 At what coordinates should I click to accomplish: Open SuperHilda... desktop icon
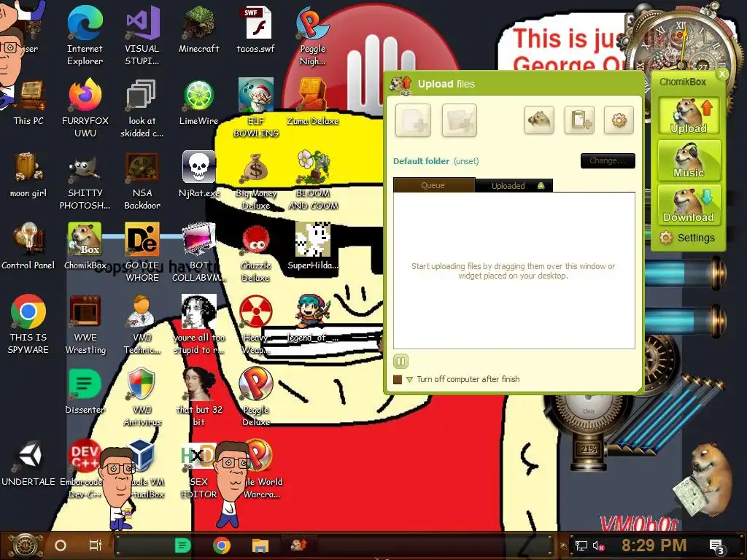point(312,246)
